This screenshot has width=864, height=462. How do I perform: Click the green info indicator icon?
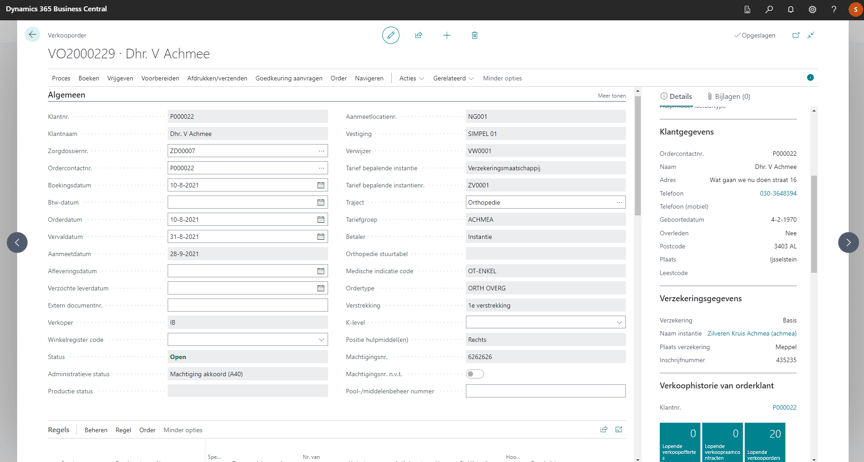pyautogui.click(x=810, y=78)
